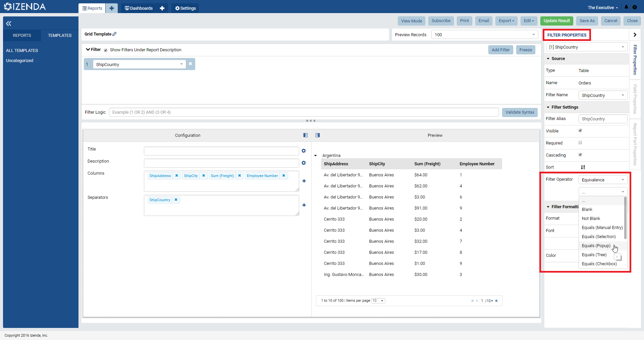The height and width of the screenshot is (340, 644).
Task: Collapse the Argentina group in preview
Action: point(315,156)
